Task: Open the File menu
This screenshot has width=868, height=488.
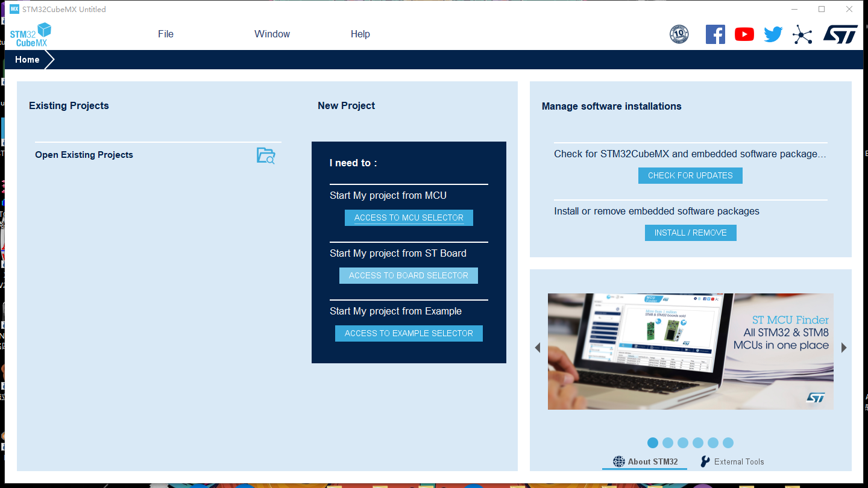Action: 166,34
